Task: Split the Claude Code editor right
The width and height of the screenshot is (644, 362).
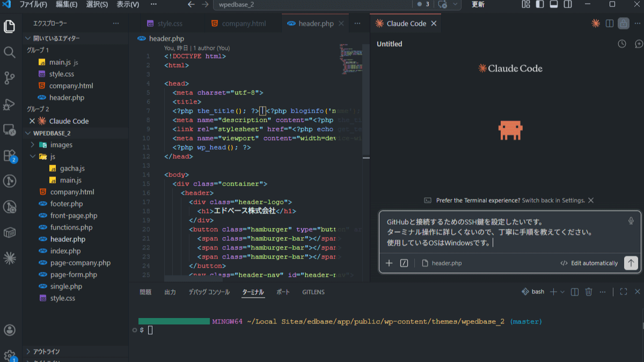Action: (610, 23)
